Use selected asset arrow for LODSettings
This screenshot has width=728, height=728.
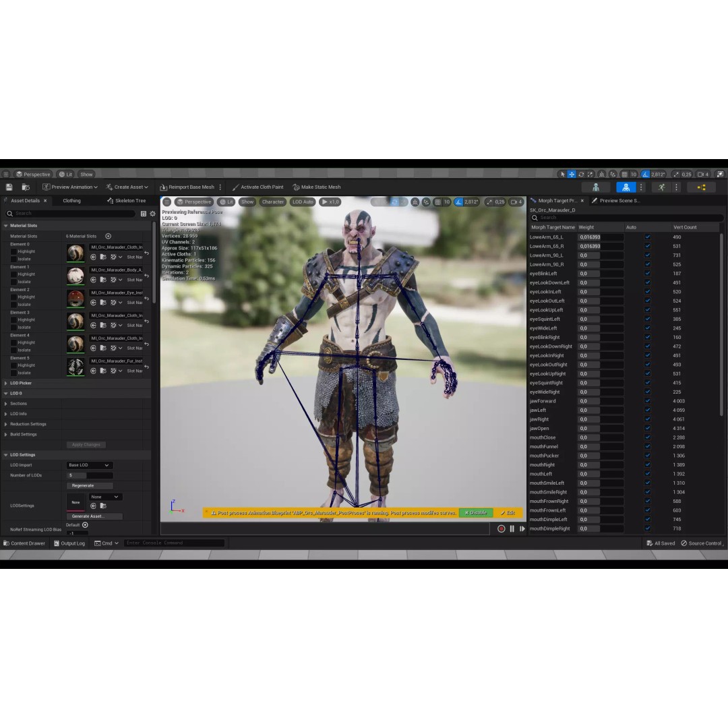pyautogui.click(x=93, y=506)
